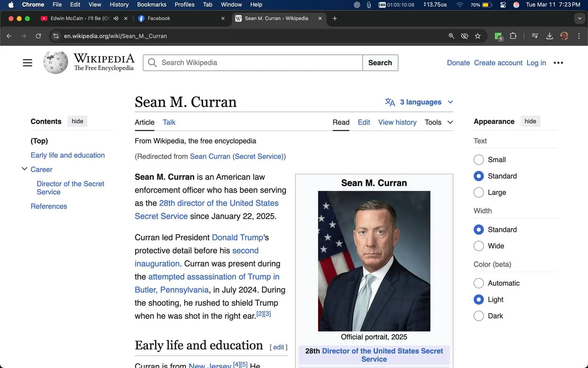The image size is (588, 368).
Task: Open Wikipedia's hamburger navigation menu
Action: click(27, 62)
